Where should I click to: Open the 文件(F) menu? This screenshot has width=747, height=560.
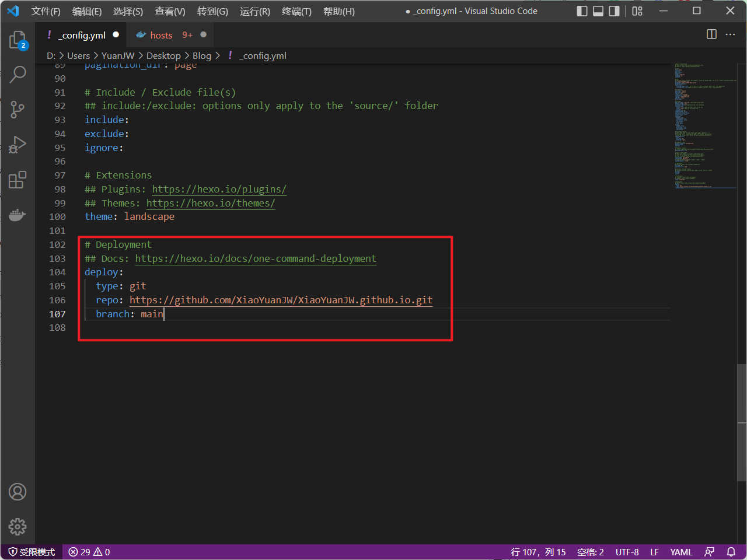(x=46, y=11)
